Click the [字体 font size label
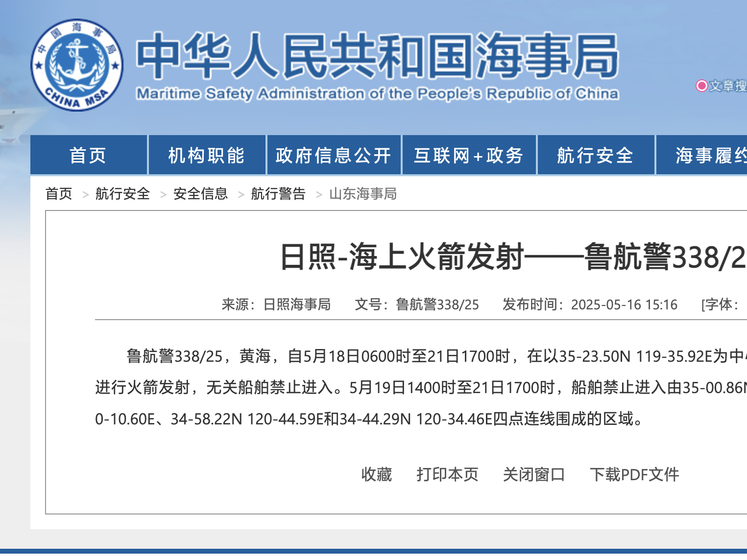The width and height of the screenshot is (747, 560). [720, 304]
